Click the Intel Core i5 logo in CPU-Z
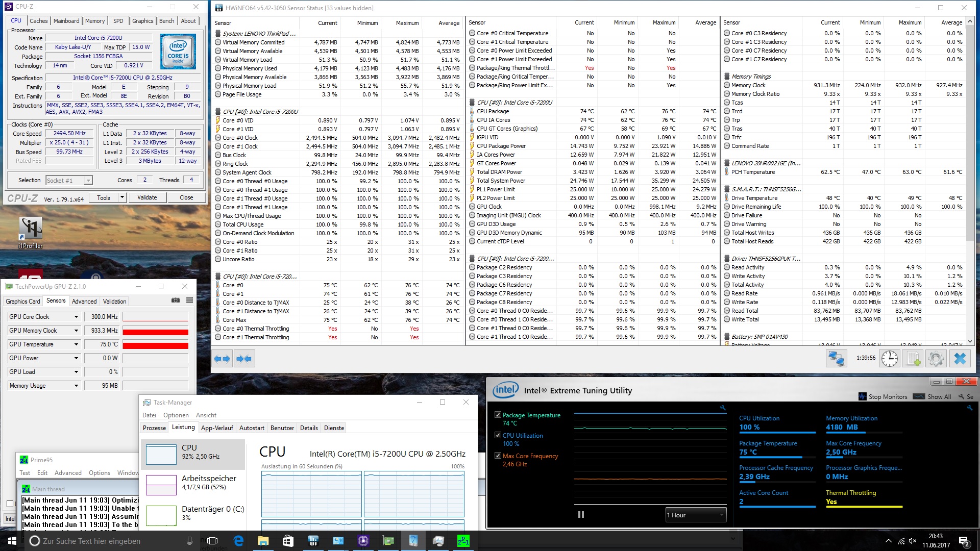 (178, 52)
